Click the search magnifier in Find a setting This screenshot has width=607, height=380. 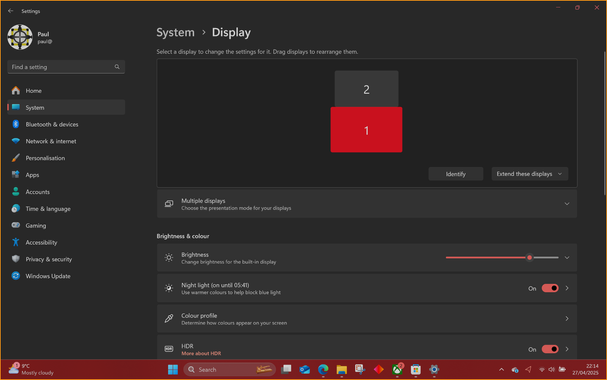pos(117,67)
